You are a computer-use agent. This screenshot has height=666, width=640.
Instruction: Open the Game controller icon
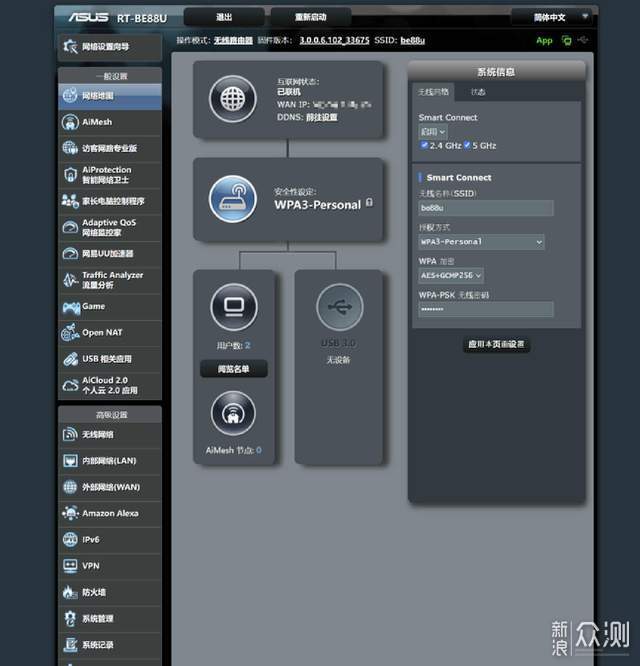click(x=71, y=307)
